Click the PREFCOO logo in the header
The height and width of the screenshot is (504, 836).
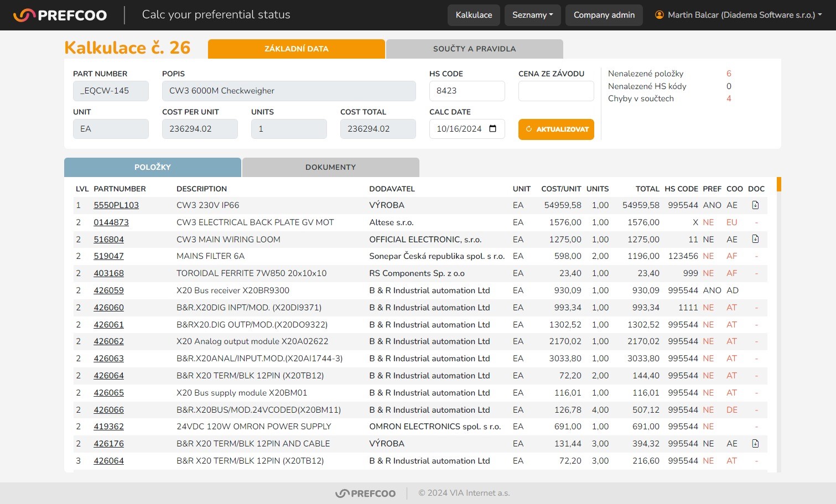60,15
